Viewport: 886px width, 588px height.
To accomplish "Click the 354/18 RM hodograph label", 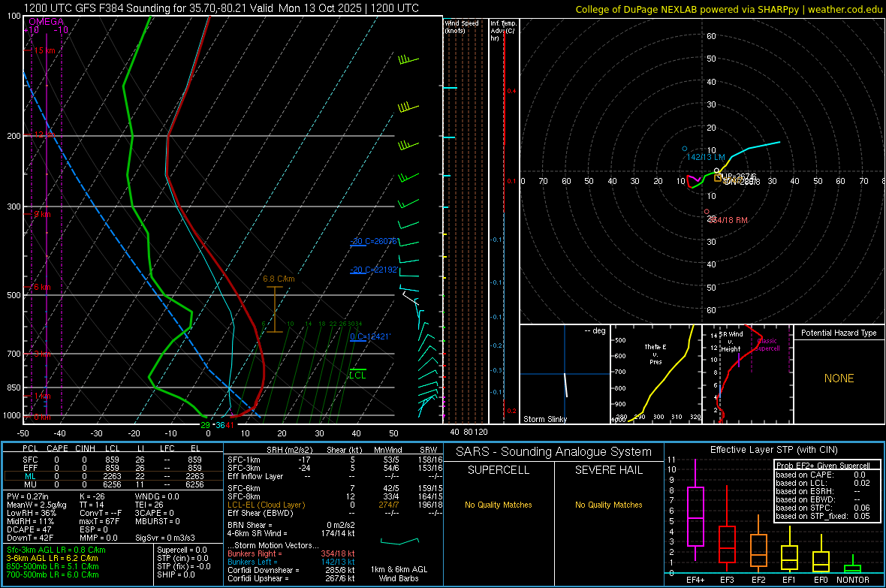I will [x=728, y=220].
